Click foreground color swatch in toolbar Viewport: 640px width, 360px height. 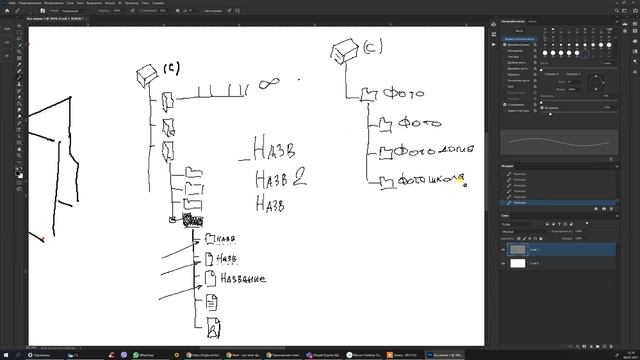click(x=18, y=173)
